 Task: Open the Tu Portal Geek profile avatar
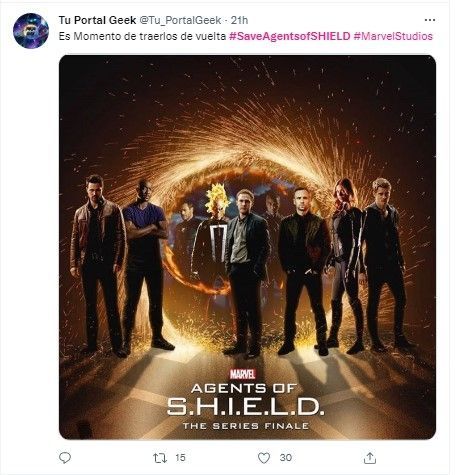pyautogui.click(x=31, y=31)
